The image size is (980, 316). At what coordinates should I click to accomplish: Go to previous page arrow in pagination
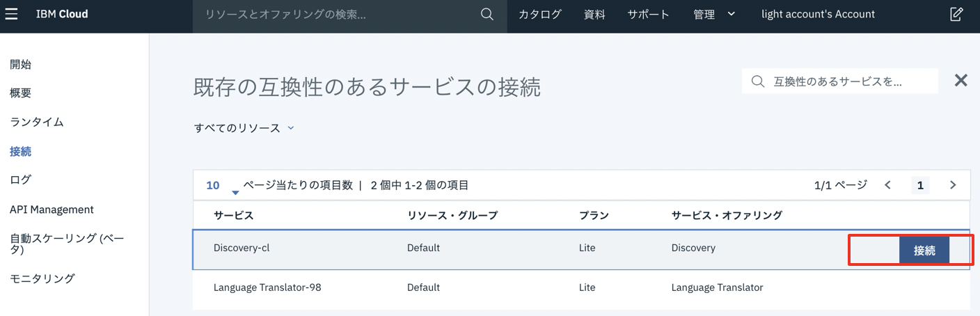pyautogui.click(x=887, y=185)
